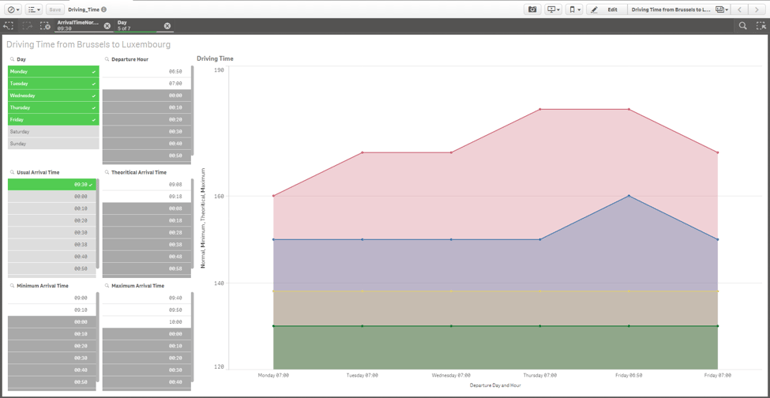Deselect Wednesday in Day filter
This screenshot has height=398, width=770.
tap(54, 96)
